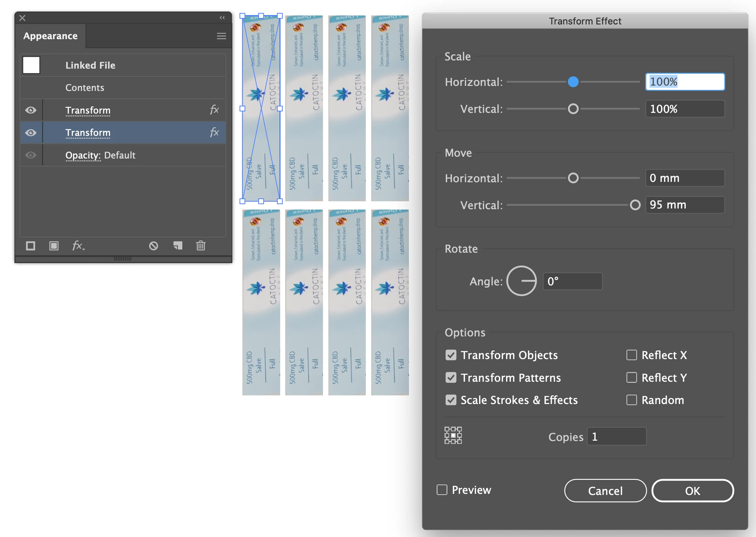The image size is (756, 537).
Task: Open the Opacity: Default settings link
Action: coord(83,155)
